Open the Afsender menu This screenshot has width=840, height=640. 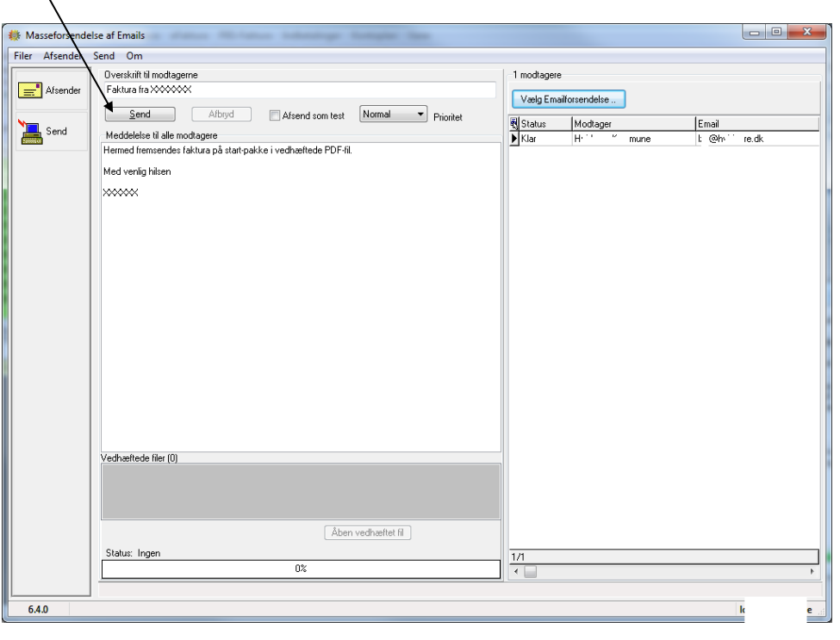coord(62,56)
